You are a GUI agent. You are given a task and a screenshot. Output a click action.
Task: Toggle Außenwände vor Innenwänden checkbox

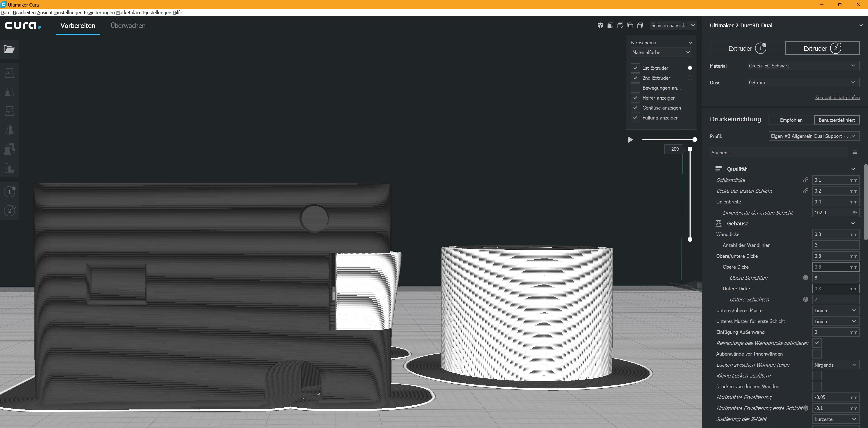817,354
